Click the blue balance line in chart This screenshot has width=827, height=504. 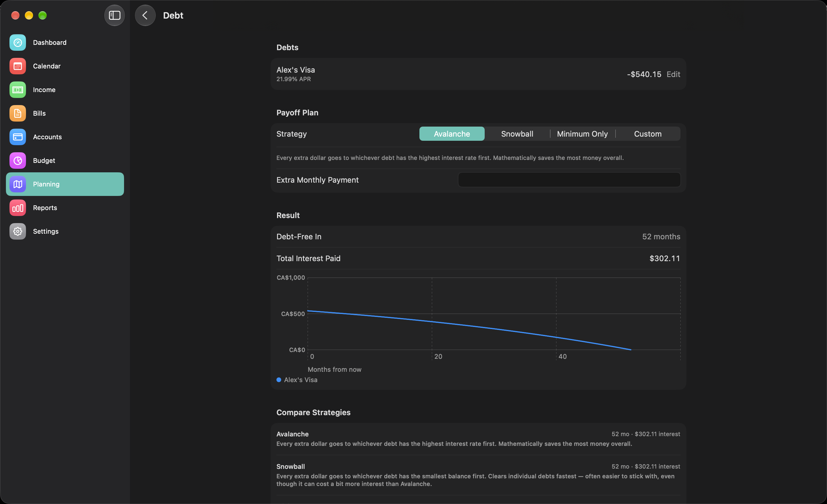(469, 326)
